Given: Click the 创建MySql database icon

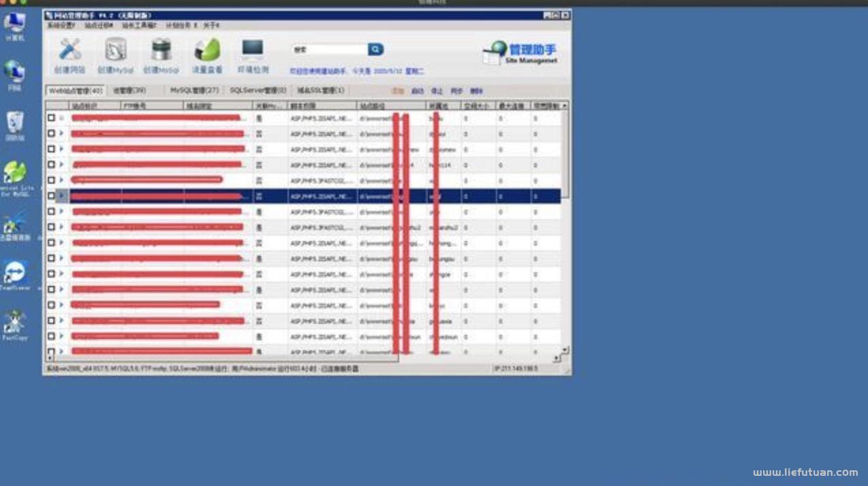Looking at the screenshot, I should (115, 54).
